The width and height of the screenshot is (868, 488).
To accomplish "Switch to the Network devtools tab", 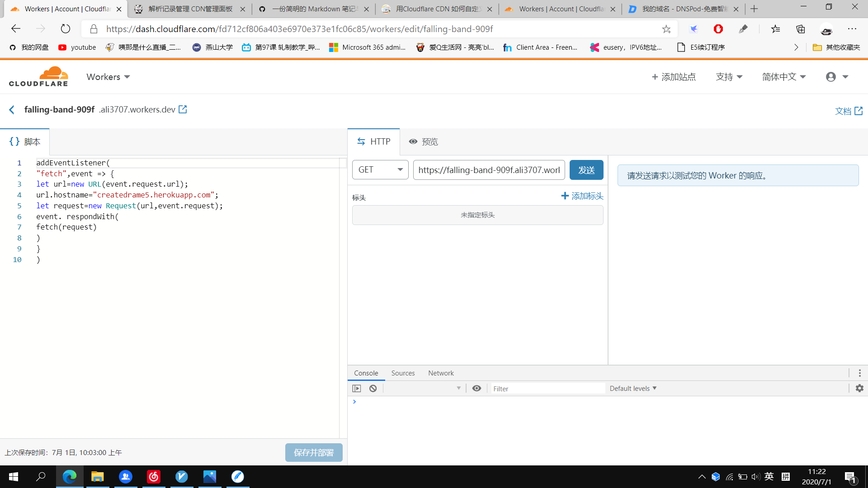I will pos(441,373).
